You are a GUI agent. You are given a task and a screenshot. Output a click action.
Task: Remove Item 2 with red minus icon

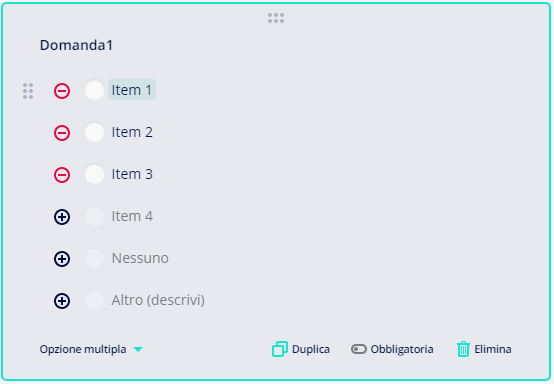[62, 133]
